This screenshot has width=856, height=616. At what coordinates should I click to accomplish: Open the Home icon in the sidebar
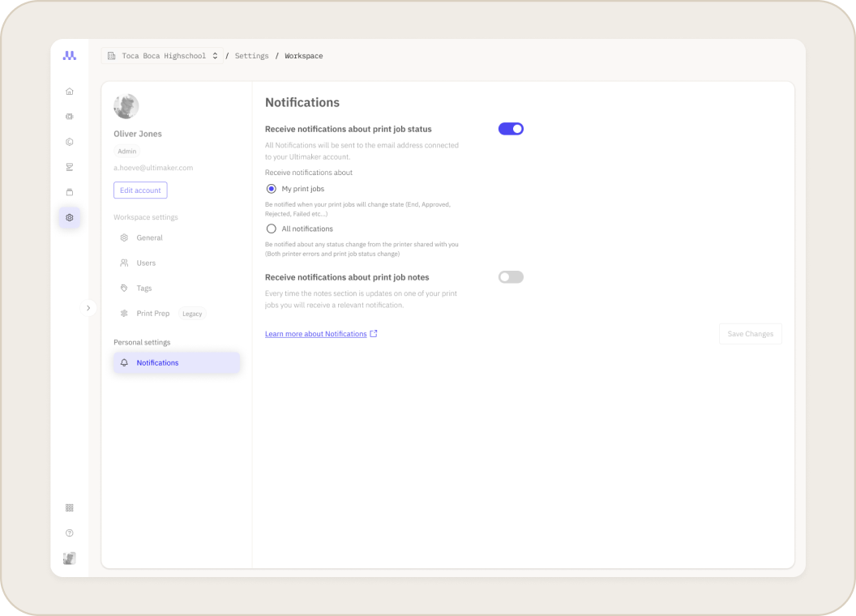[x=70, y=92]
